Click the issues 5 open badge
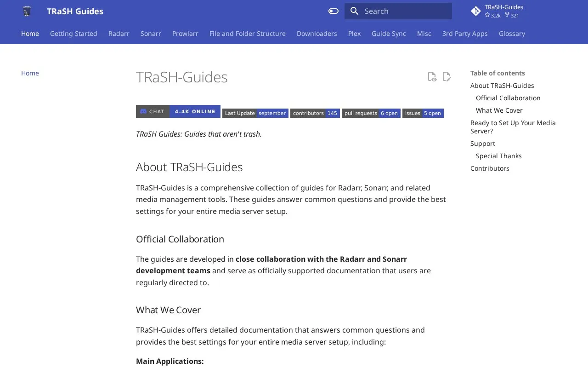Viewport: 588px width, 368px height. point(423,113)
